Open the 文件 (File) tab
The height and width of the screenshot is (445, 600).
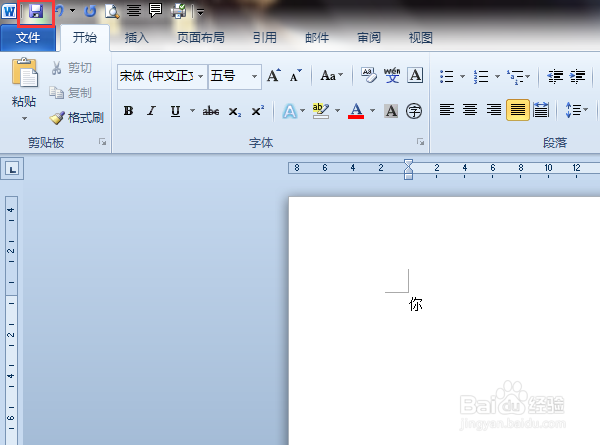click(x=28, y=38)
